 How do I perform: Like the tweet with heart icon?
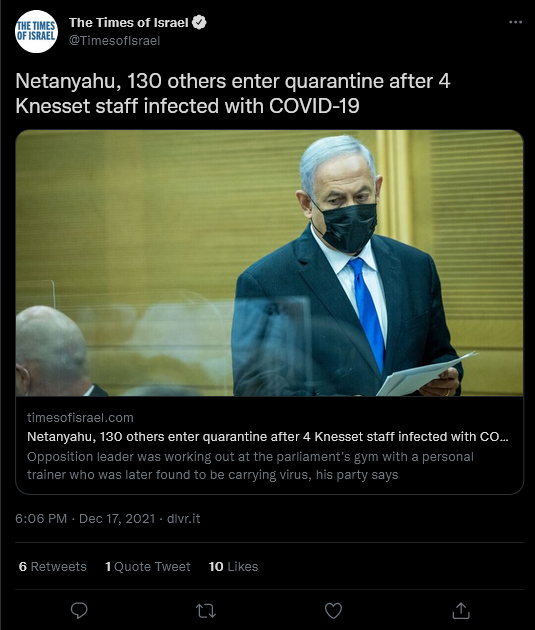[333, 611]
